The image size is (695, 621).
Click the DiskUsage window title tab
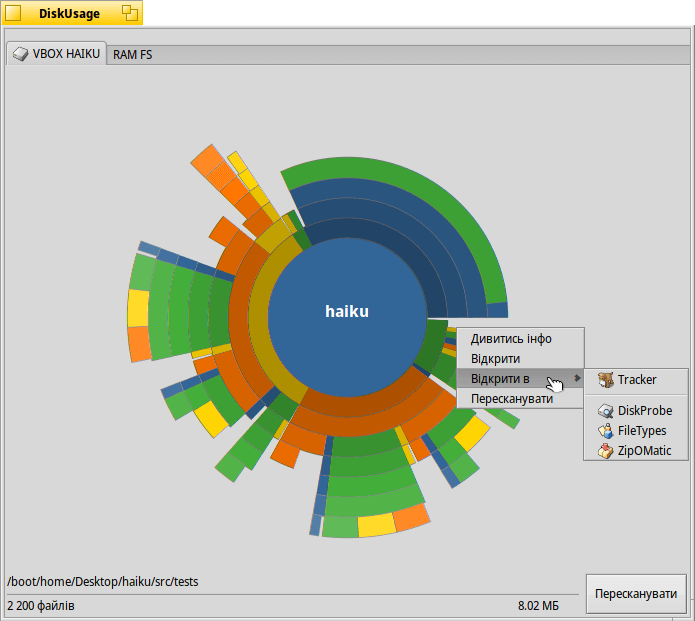click(x=70, y=13)
